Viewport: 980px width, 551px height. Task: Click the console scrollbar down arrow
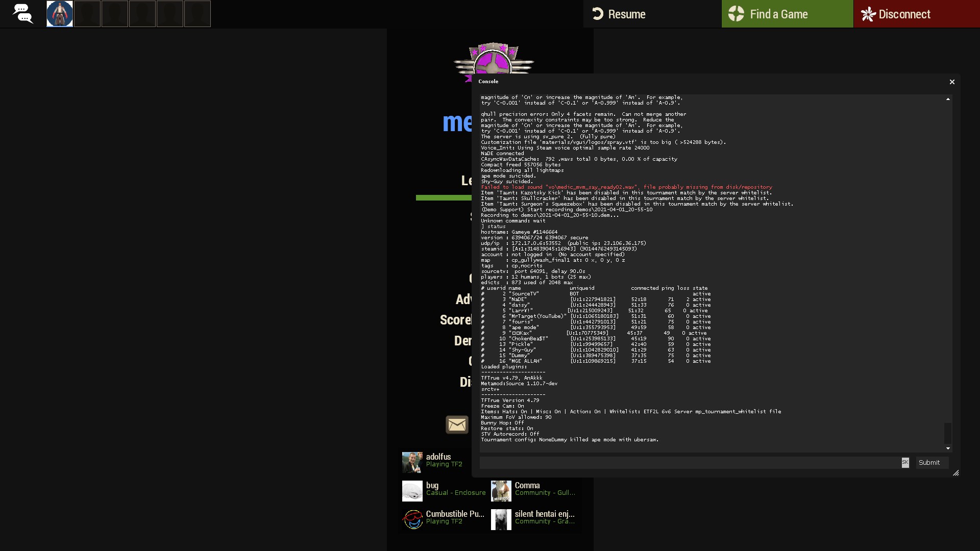pos(948,448)
